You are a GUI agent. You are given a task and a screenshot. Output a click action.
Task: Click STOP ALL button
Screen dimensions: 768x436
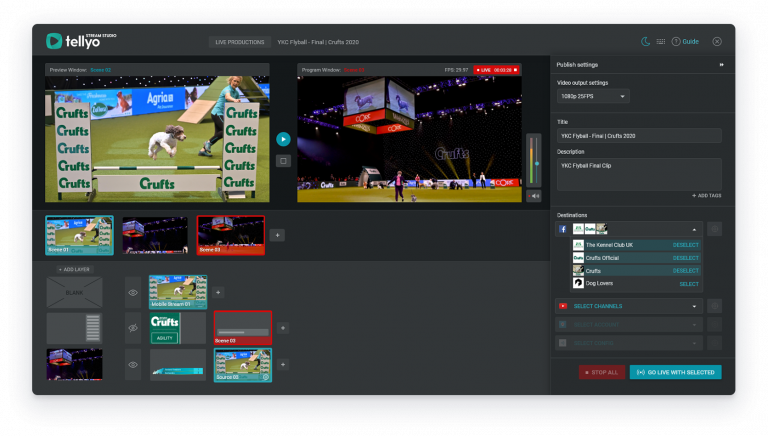click(602, 372)
